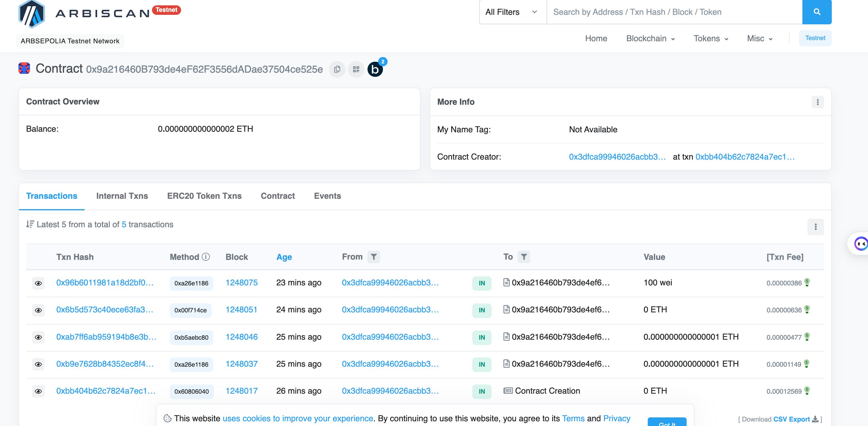The width and height of the screenshot is (868, 426).
Task: Filter by the To column
Action: tap(524, 257)
